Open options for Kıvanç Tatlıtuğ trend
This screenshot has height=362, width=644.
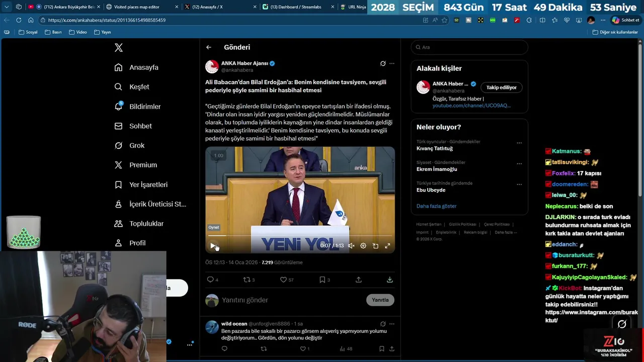pos(519,143)
